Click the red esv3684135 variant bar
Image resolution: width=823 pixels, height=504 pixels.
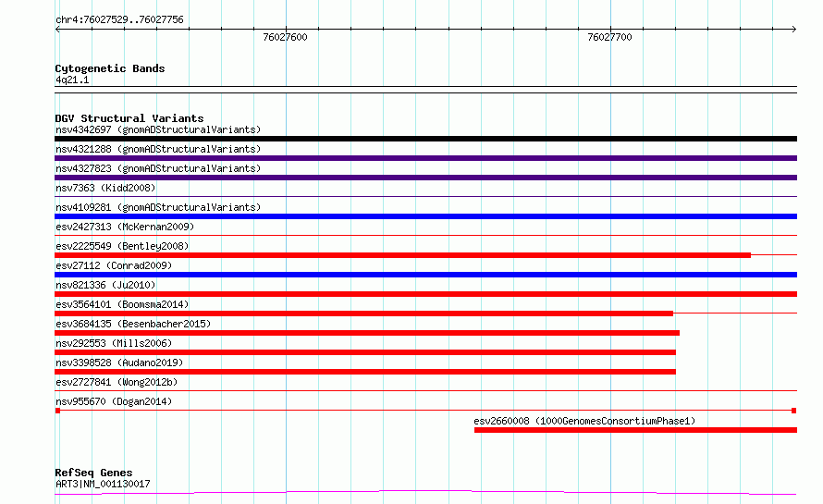click(367, 333)
